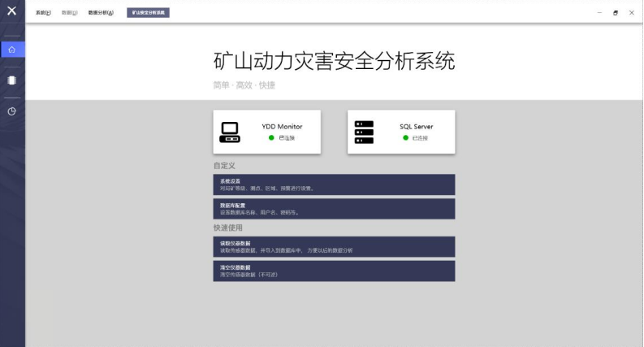Restore down the application window
The image size is (644, 347).
[x=616, y=13]
